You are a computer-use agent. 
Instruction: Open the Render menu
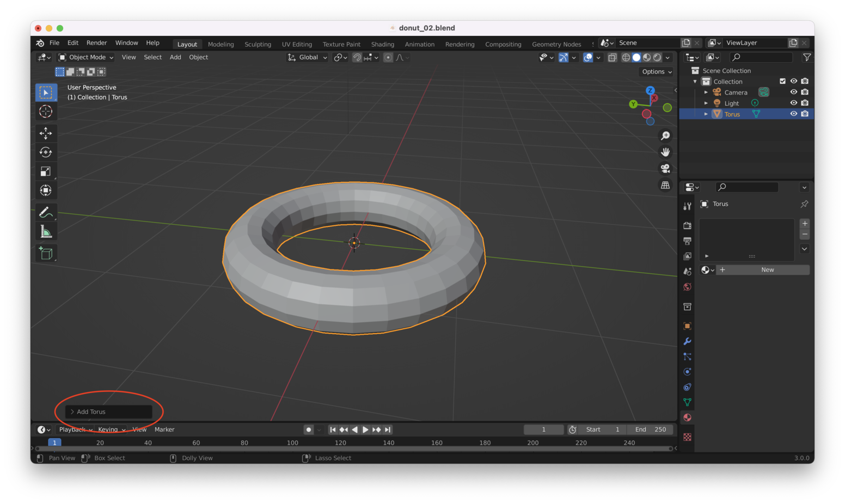click(96, 43)
